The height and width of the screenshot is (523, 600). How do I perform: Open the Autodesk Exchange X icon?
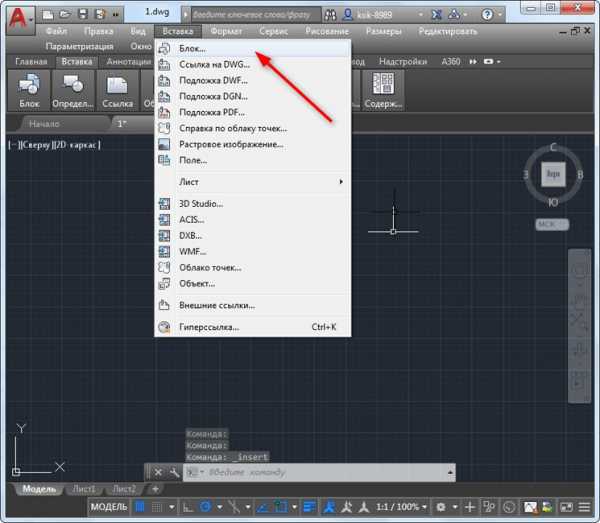(x=436, y=15)
